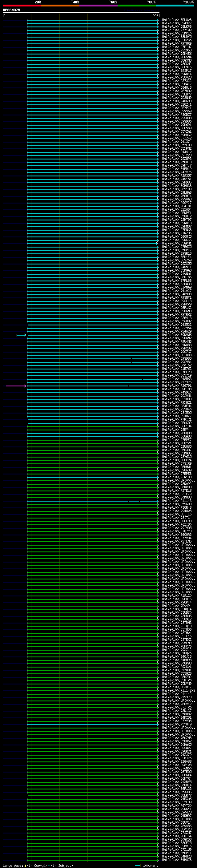Screen dimensions: 197x868
Task: Open hit UniRef100_Q95LN9
Action: click(x=177, y=643)
